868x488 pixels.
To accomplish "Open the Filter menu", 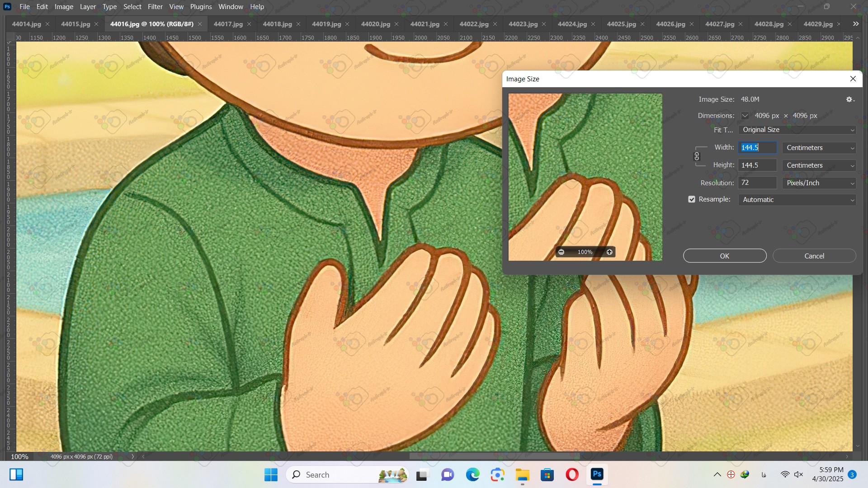I will 155,7.
